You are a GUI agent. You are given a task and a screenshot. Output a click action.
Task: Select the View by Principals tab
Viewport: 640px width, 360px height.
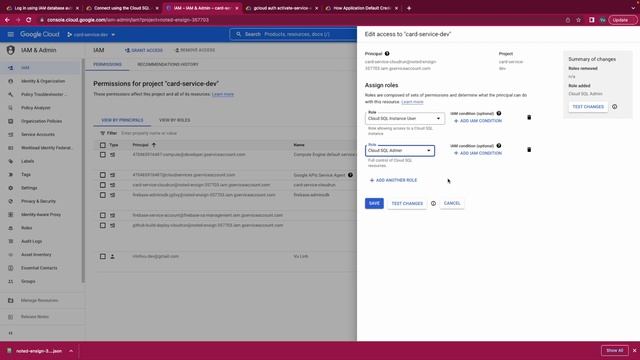pyautogui.click(x=122, y=120)
